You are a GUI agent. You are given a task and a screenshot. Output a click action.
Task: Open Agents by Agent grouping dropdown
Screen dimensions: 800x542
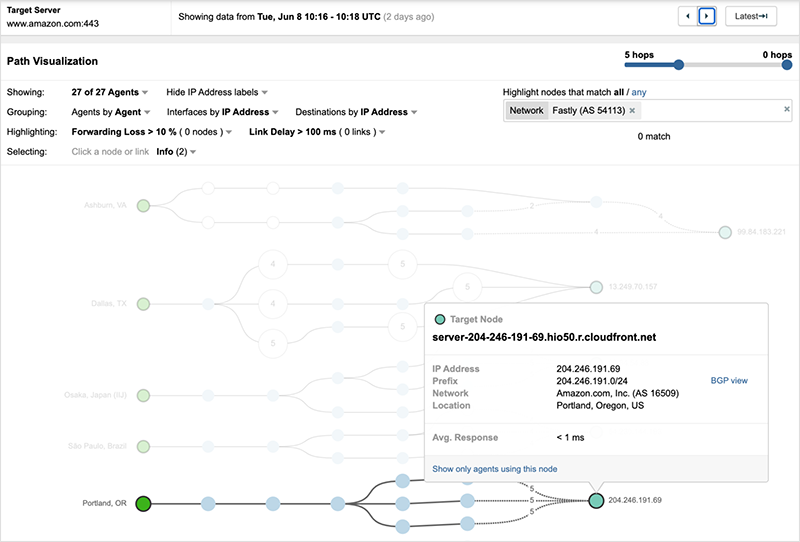(x=111, y=112)
